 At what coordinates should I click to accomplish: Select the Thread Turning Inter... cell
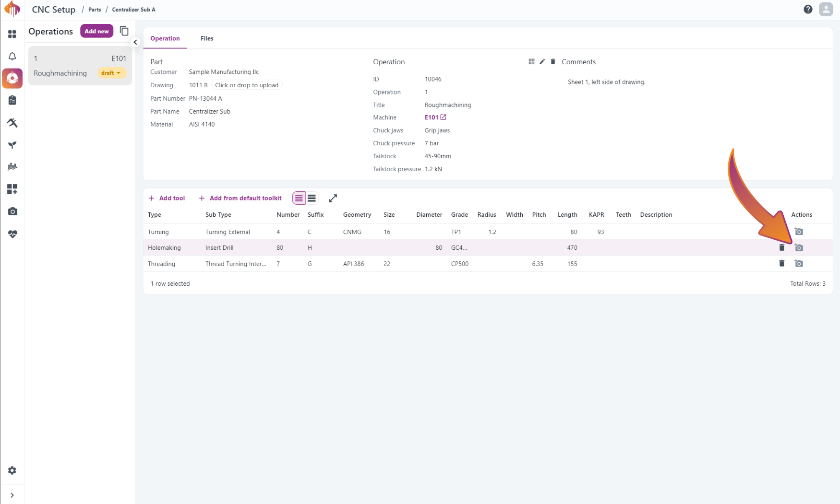click(236, 264)
